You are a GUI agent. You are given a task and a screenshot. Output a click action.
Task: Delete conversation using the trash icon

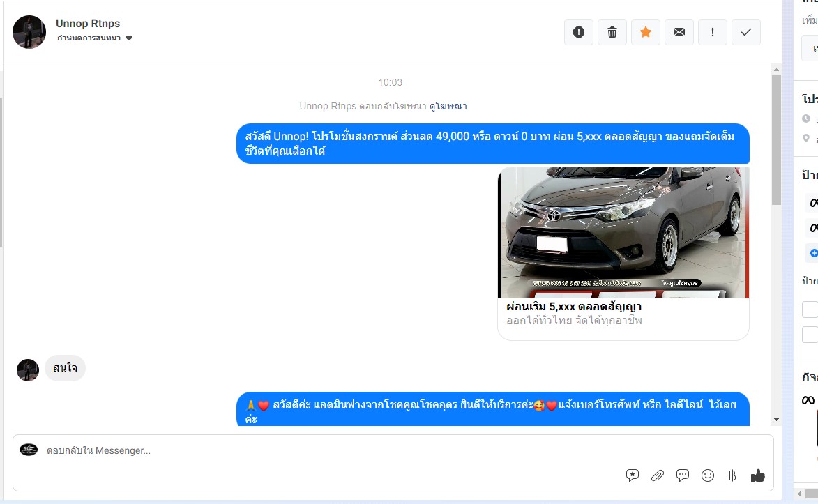coord(612,32)
